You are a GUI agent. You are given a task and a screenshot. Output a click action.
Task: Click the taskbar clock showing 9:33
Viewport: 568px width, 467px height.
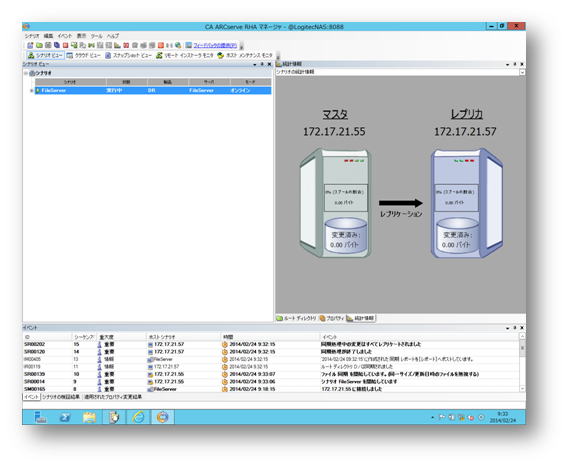[x=503, y=417]
